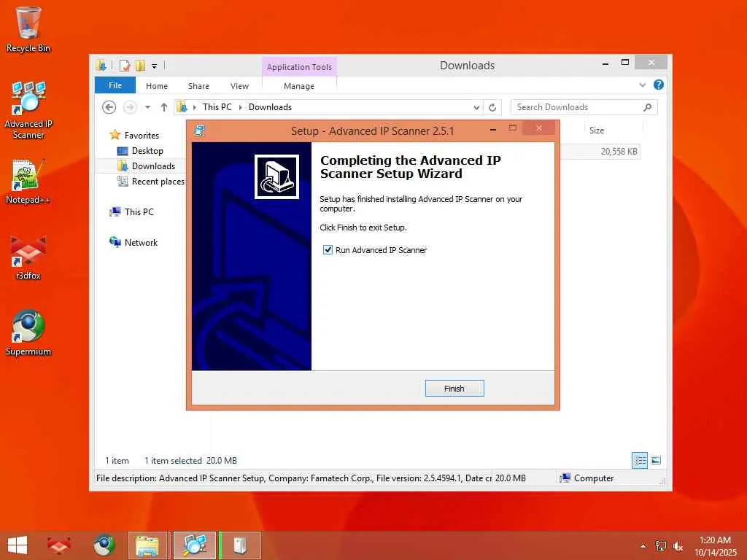Open the Notepad++ desktop shortcut
The image size is (747, 560).
click(28, 182)
